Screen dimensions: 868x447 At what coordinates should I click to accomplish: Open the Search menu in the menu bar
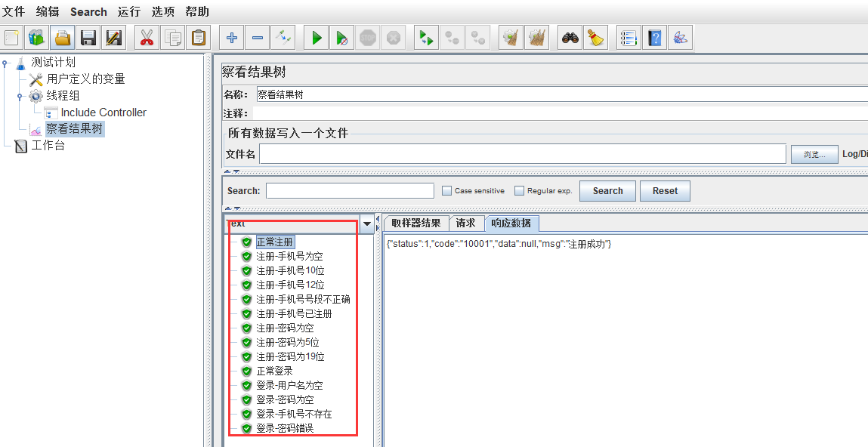coord(88,11)
